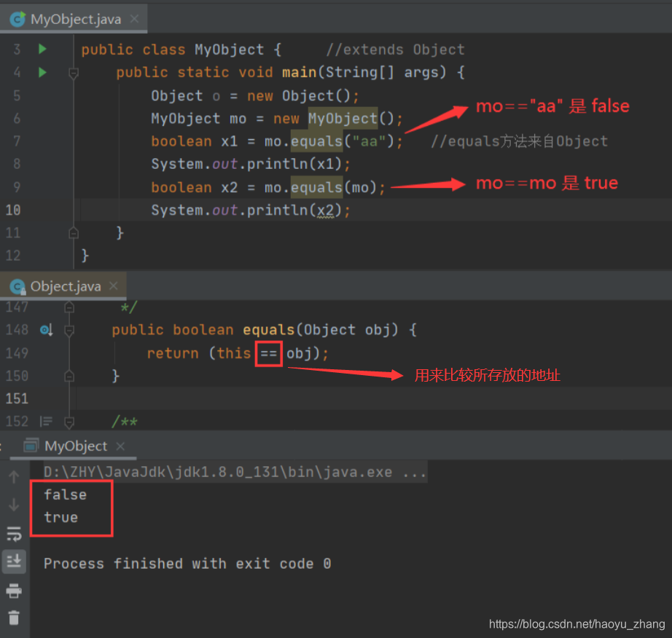Click the 'false' console output line
672x638 pixels.
pyautogui.click(x=65, y=495)
